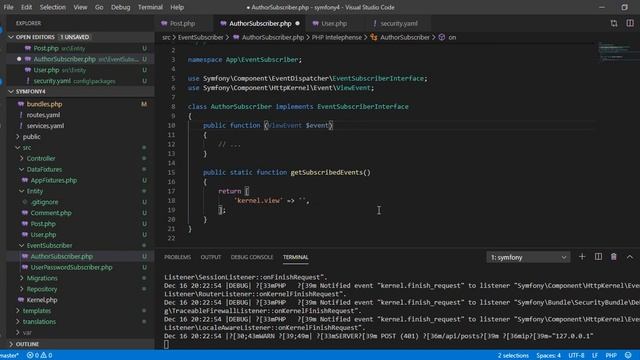Click getSubscribedEvents function name in code

tap(326, 173)
